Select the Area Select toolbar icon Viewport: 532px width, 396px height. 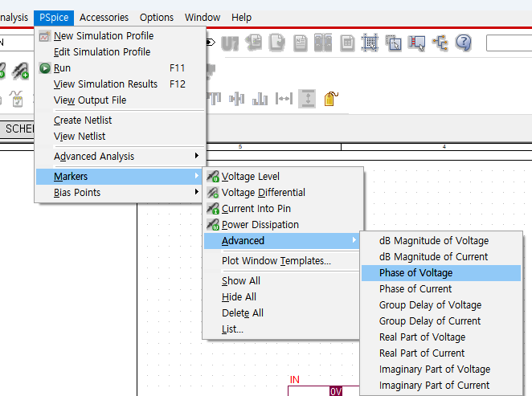point(393,43)
